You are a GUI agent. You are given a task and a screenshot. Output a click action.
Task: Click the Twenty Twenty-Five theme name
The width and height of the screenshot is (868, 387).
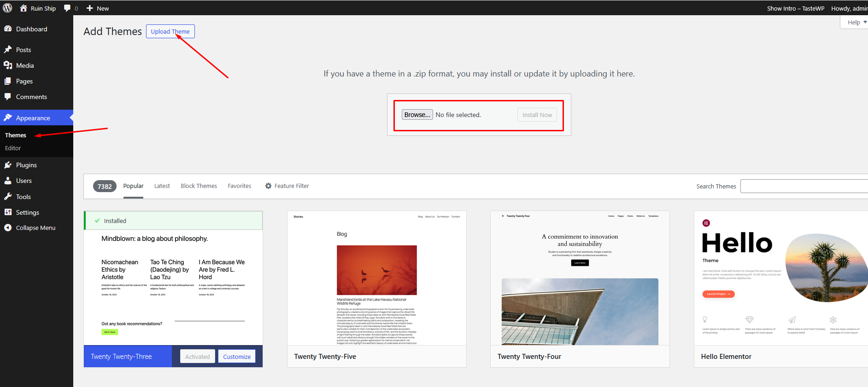[325, 357]
